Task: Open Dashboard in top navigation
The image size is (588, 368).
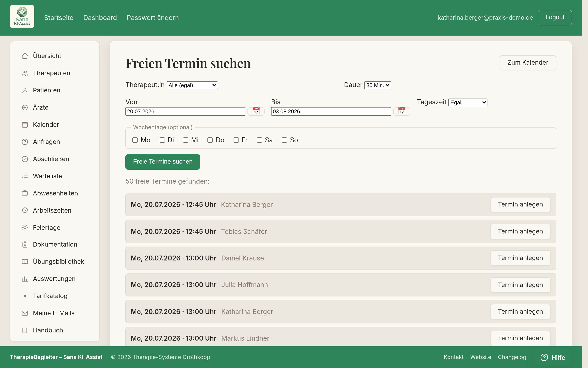Action: click(x=100, y=18)
